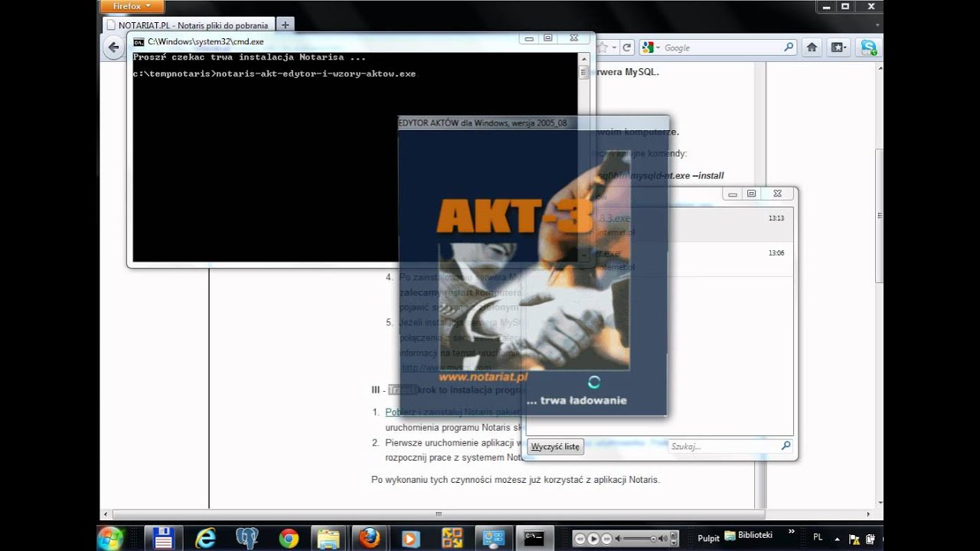Open Windows Explorer from the taskbar
The image size is (980, 551).
[328, 538]
